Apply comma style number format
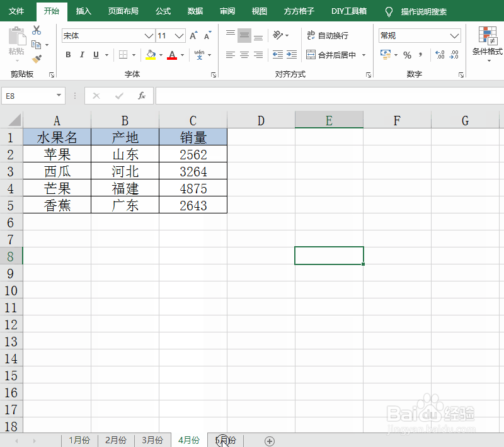504x447 pixels. click(420, 55)
